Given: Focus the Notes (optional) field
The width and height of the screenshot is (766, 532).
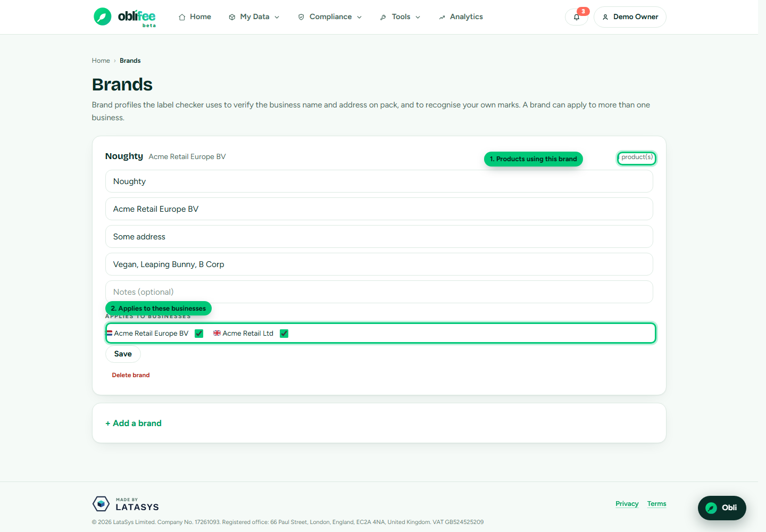Looking at the screenshot, I should [x=379, y=292].
